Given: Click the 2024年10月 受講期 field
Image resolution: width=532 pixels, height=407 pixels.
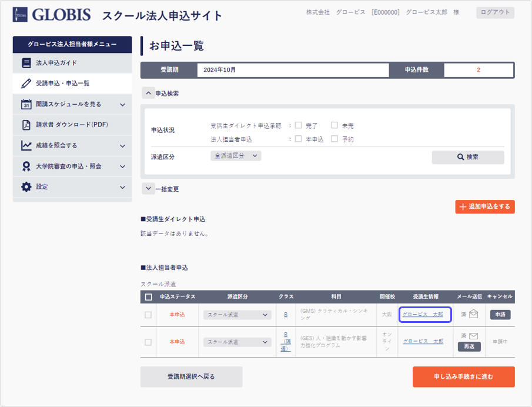Looking at the screenshot, I should point(293,70).
